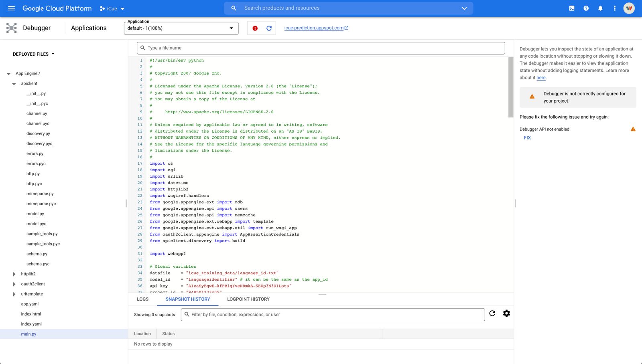
Task: Click the snapshot filter magnifier icon
Action: click(x=187, y=315)
